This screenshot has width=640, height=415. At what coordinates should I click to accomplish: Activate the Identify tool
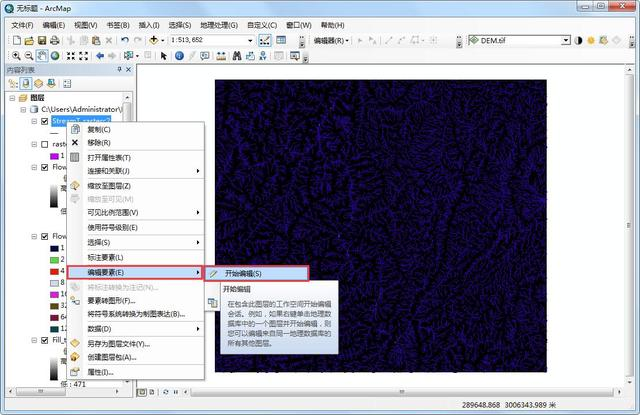point(179,56)
